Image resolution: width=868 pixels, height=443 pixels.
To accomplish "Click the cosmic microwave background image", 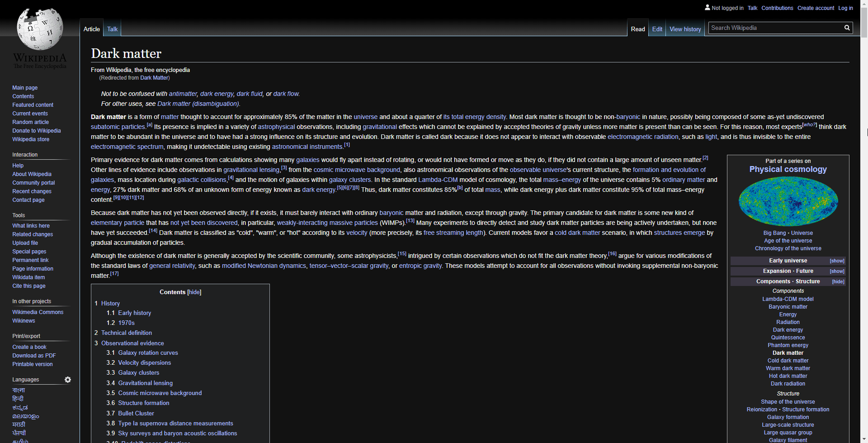I will point(788,201).
